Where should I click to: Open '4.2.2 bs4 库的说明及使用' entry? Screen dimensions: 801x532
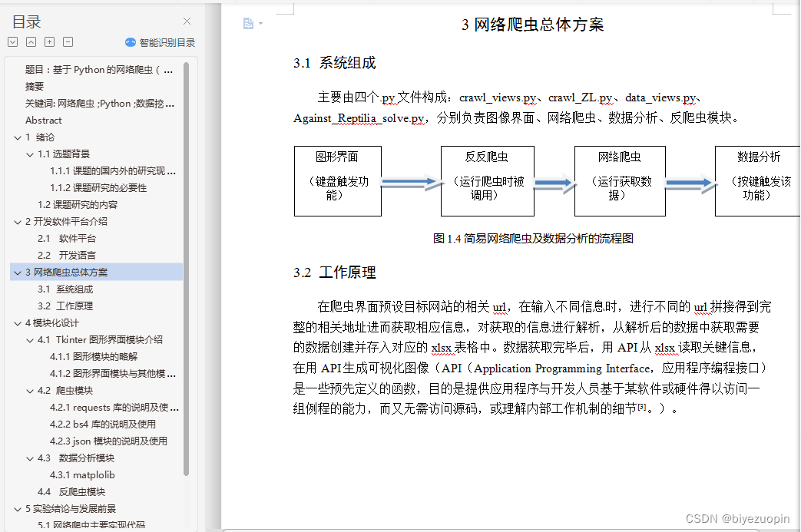click(103, 424)
